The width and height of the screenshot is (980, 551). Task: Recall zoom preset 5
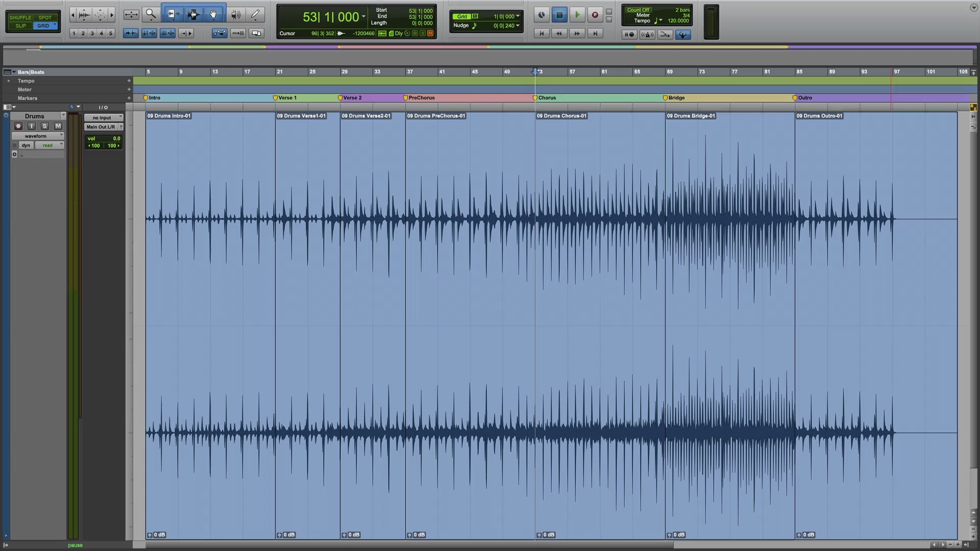coord(111,33)
